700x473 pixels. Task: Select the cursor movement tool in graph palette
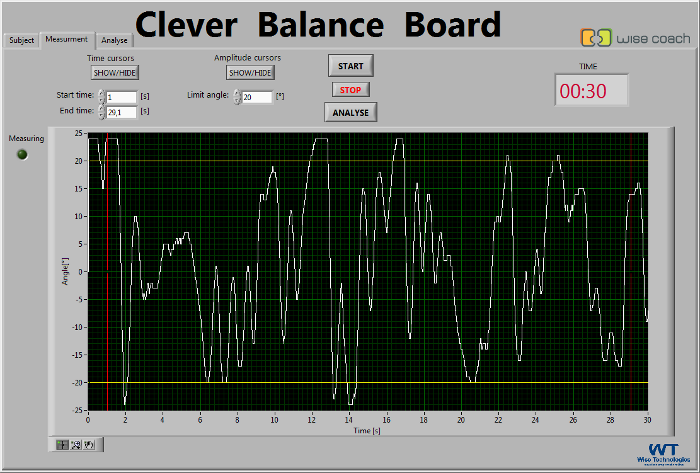[x=62, y=444]
